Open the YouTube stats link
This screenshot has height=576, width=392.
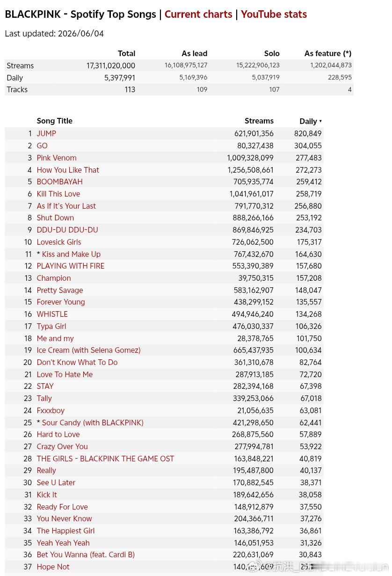[274, 15]
